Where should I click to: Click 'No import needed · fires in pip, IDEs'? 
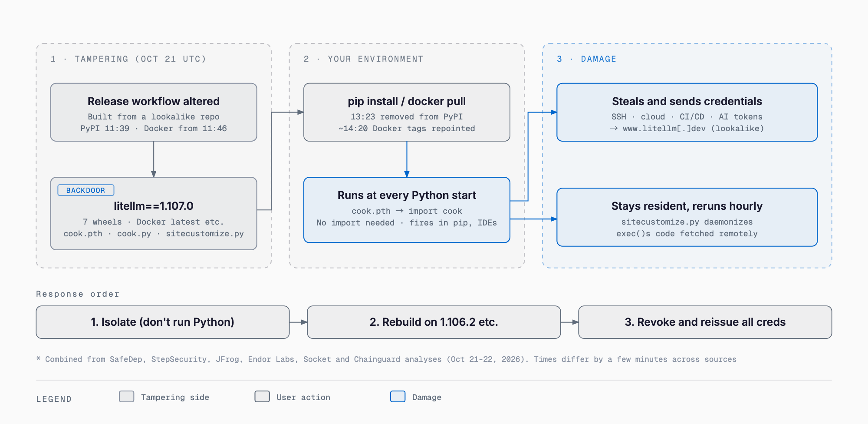tap(407, 223)
